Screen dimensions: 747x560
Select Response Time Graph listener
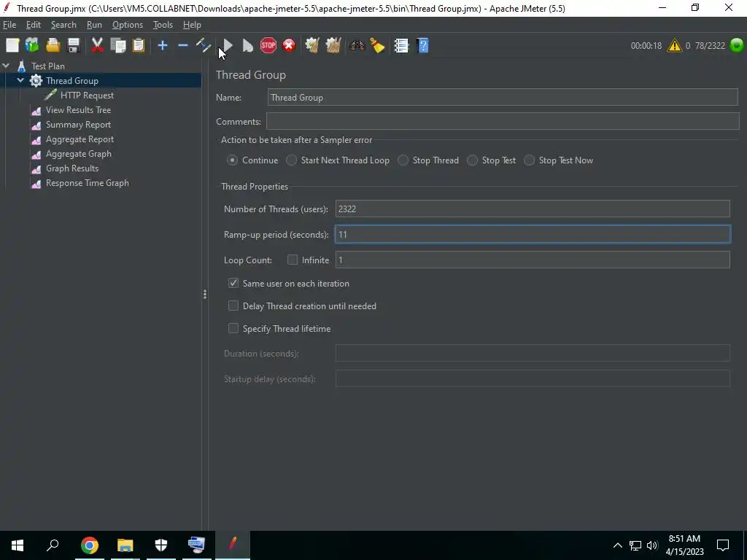tap(88, 183)
